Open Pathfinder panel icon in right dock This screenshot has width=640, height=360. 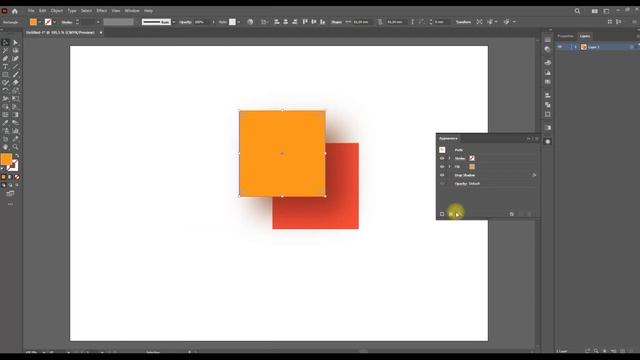click(547, 104)
